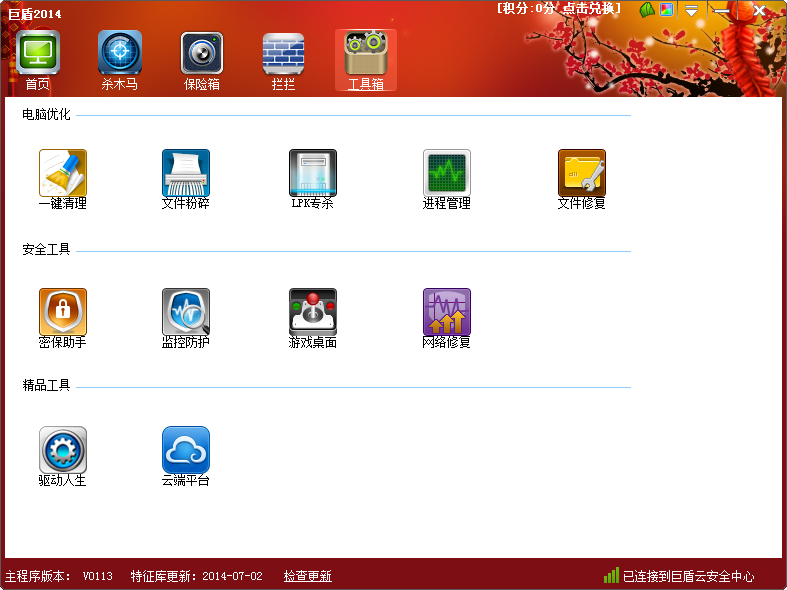Image resolution: width=787 pixels, height=590 pixels.
Task: Click the 积分 点击兑换 points redeem link
Action: (x=559, y=9)
